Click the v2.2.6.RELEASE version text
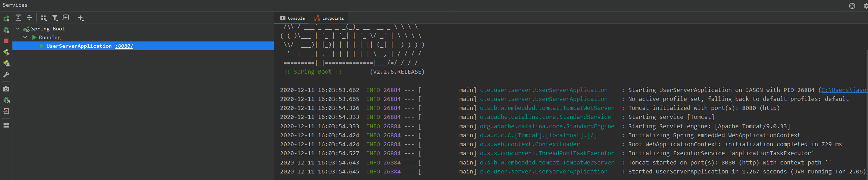 pos(397,72)
